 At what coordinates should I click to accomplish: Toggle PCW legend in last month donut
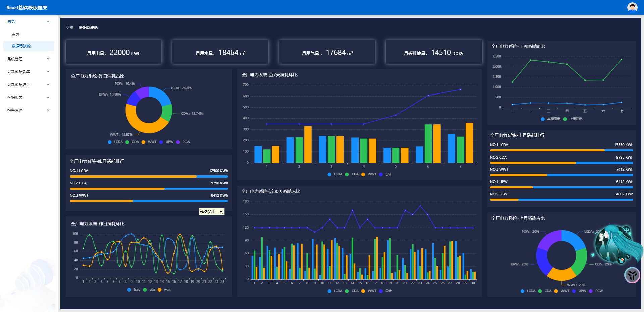(x=596, y=291)
